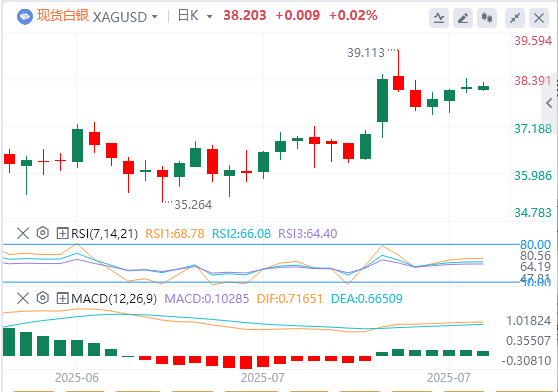Expand the MACD panel plus icon

click(x=62, y=298)
